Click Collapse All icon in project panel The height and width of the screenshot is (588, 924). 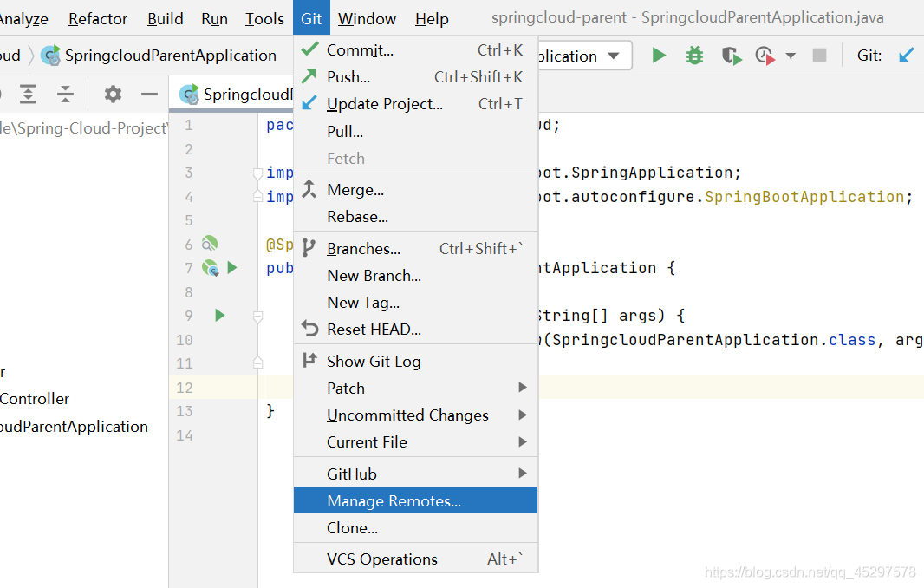[65, 94]
